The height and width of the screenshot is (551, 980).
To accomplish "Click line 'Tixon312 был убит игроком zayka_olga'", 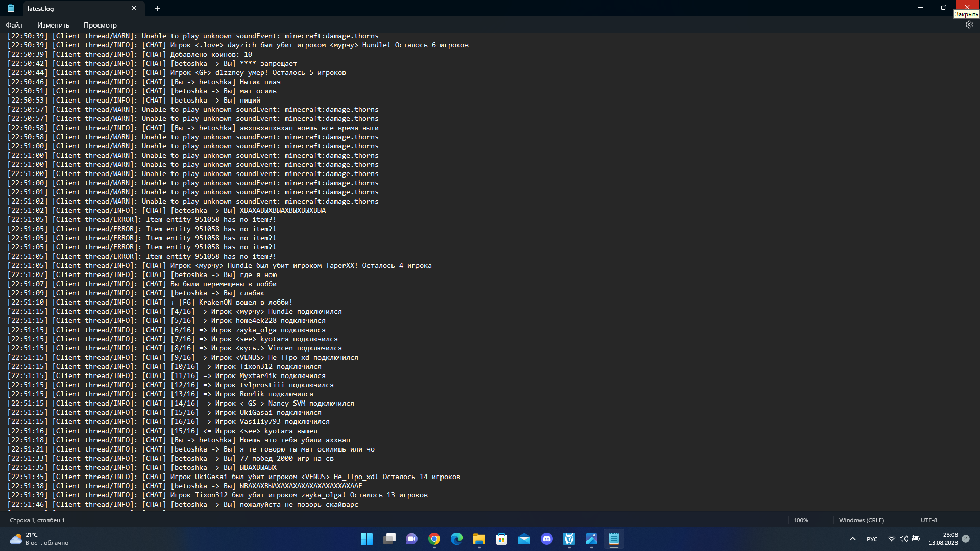I will coord(217,495).
